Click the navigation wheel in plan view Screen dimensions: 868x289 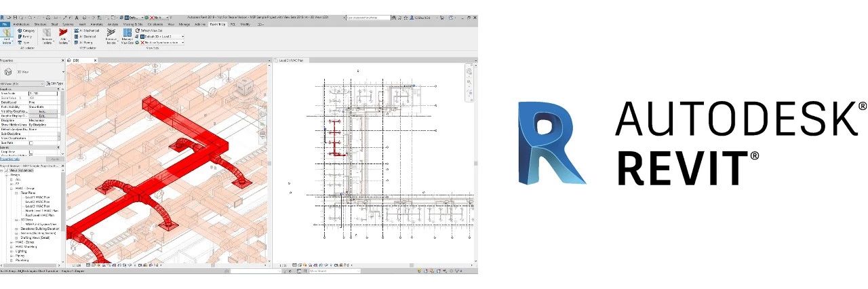(469, 71)
